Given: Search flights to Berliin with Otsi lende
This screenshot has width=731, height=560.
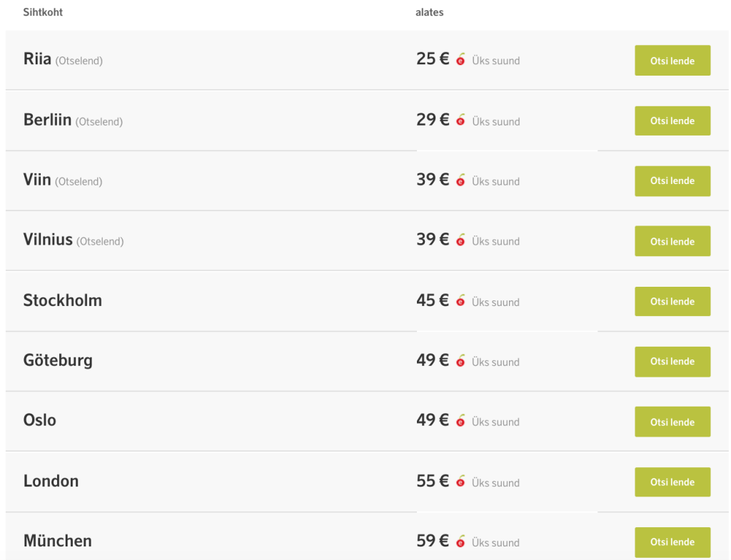Looking at the screenshot, I should 672,121.
